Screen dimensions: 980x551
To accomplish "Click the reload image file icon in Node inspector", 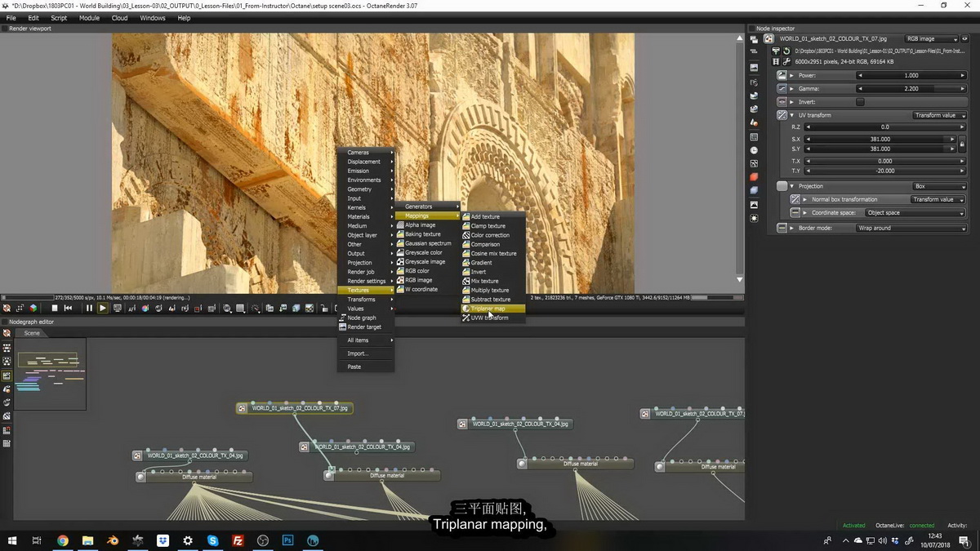I will (x=786, y=51).
